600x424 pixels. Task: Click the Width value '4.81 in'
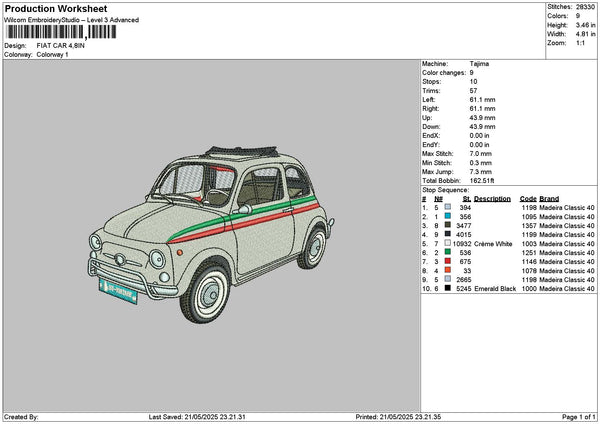[x=585, y=34]
